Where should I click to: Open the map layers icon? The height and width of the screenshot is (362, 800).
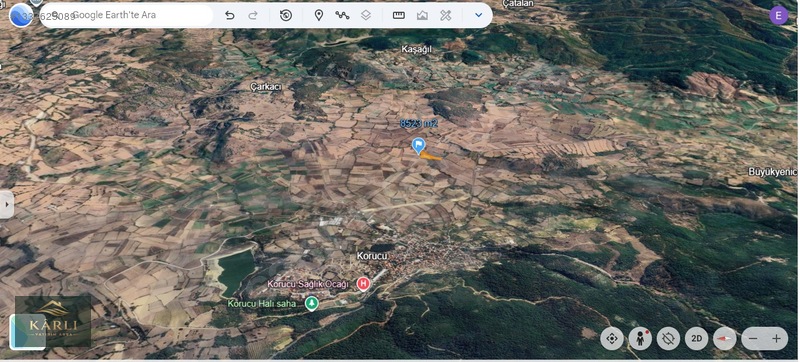366,15
